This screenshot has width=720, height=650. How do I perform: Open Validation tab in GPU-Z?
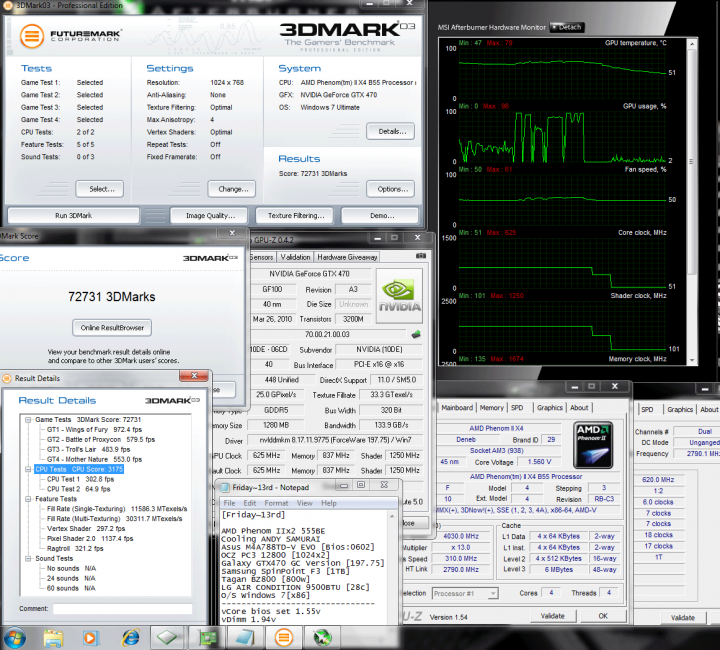pyautogui.click(x=295, y=257)
